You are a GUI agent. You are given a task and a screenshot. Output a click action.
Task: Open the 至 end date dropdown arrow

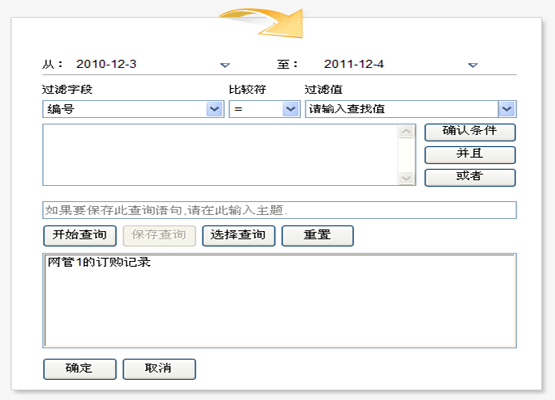point(473,65)
